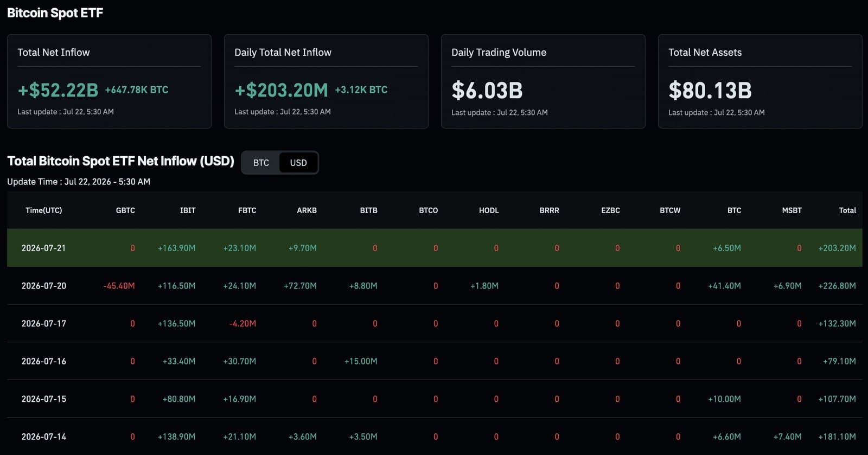Click the BTCO column header
The height and width of the screenshot is (455, 868).
(x=428, y=210)
